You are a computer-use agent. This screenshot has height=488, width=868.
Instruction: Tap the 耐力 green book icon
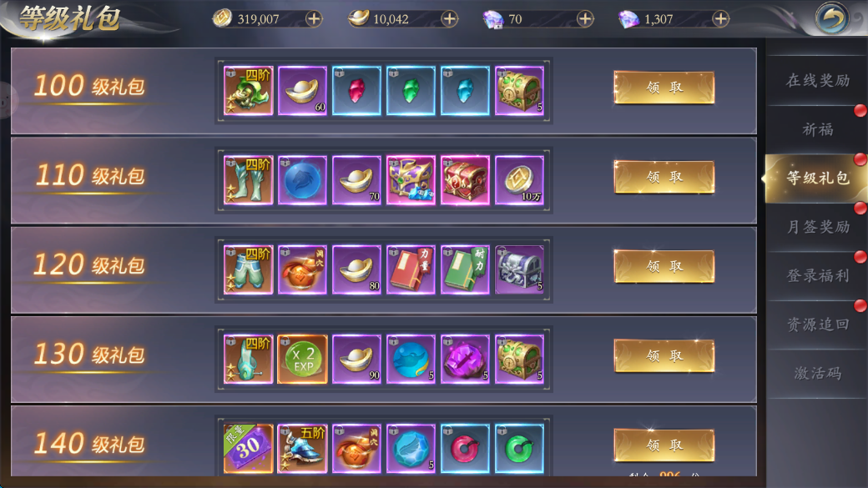pyautogui.click(x=465, y=269)
